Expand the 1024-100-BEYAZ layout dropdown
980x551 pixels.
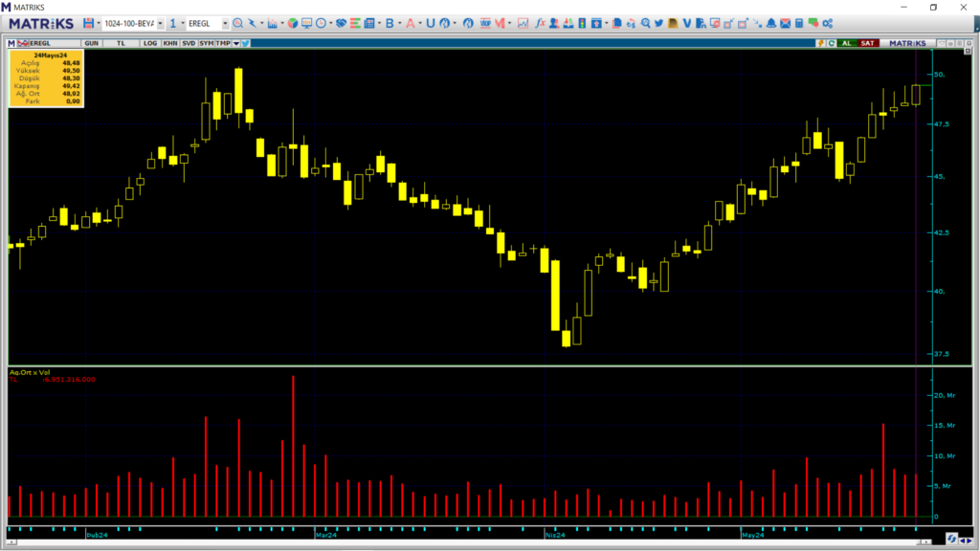pos(160,23)
